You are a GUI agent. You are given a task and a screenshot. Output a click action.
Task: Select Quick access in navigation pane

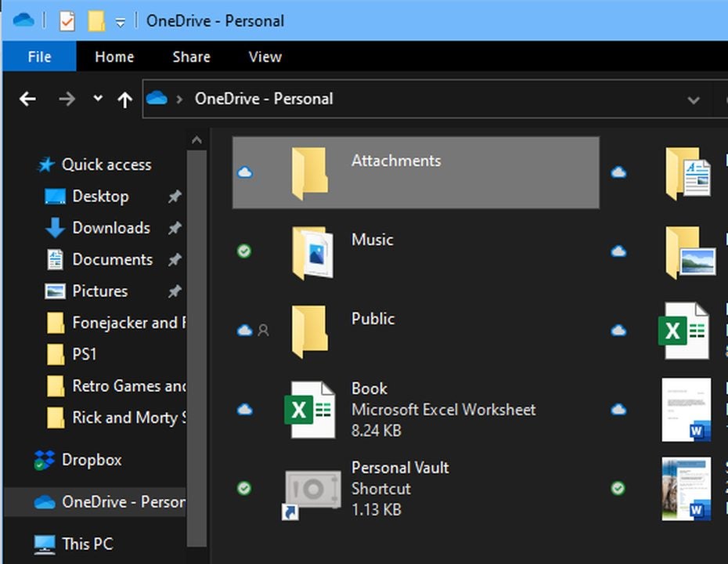point(106,164)
